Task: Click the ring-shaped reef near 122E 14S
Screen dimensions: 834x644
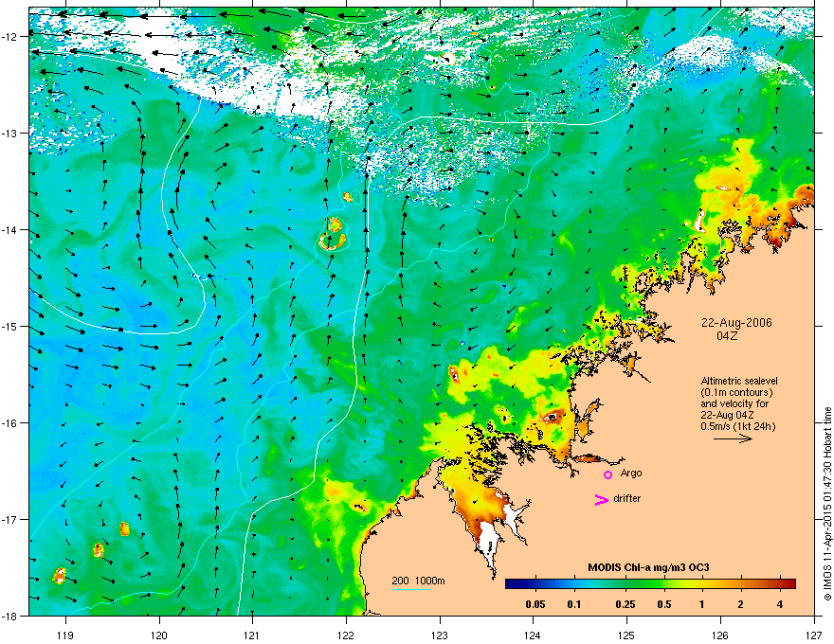Action: (333, 235)
